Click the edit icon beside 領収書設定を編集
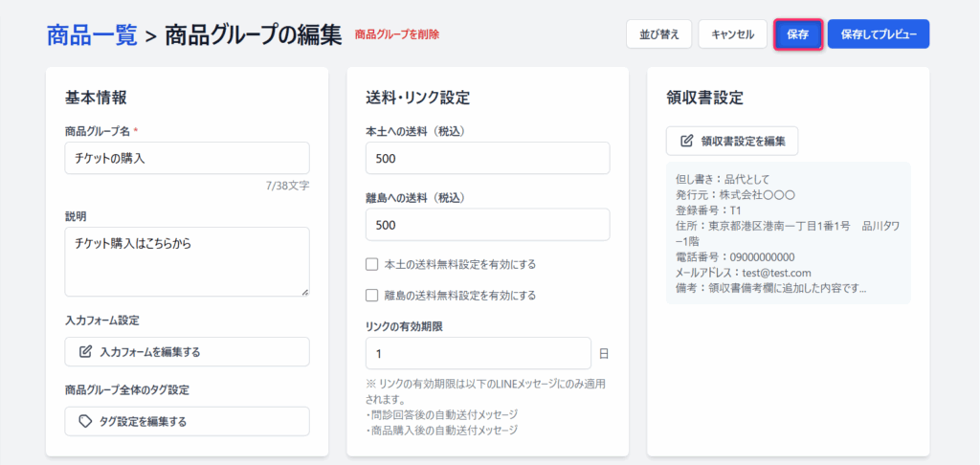 [686, 142]
